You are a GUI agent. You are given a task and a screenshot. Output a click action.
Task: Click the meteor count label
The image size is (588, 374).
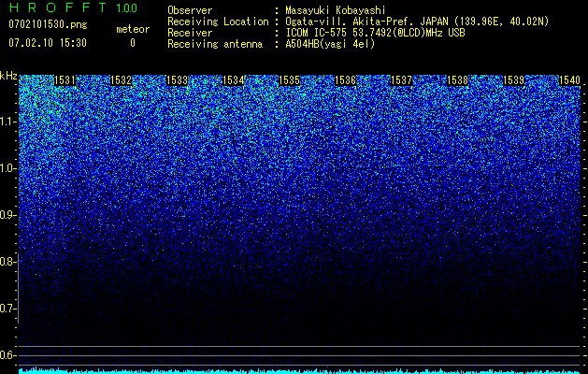tap(133, 29)
